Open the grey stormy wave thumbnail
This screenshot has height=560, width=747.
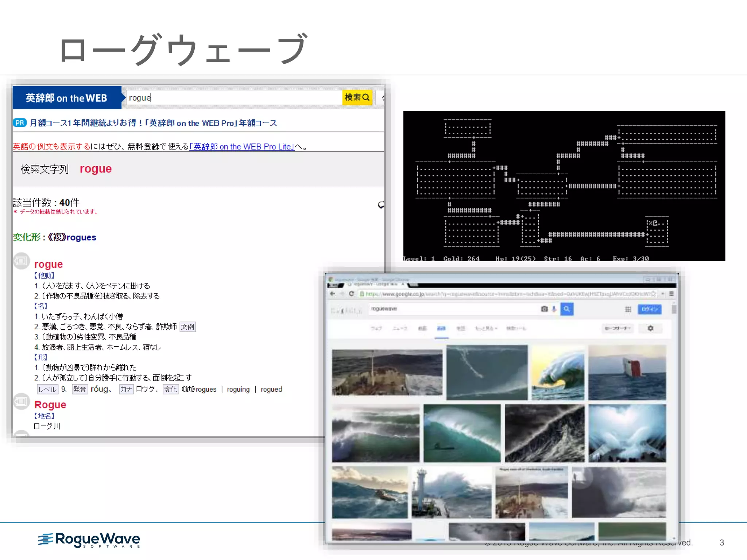(x=619, y=492)
